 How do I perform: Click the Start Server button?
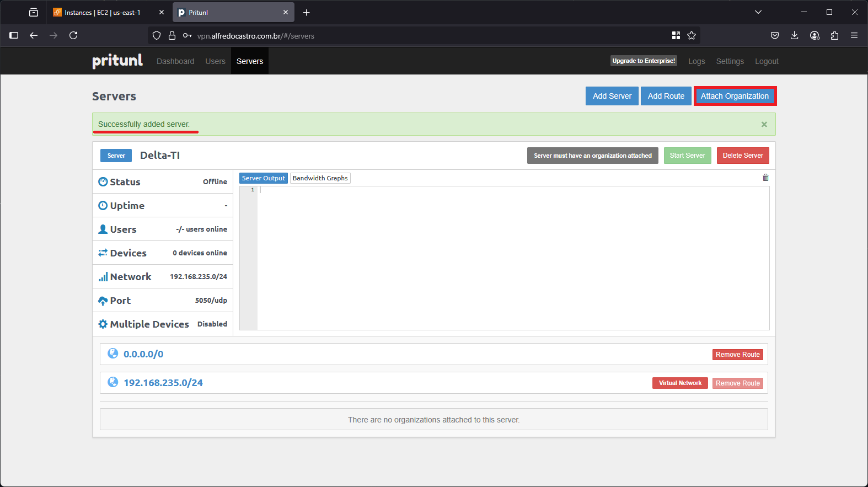[688, 156]
